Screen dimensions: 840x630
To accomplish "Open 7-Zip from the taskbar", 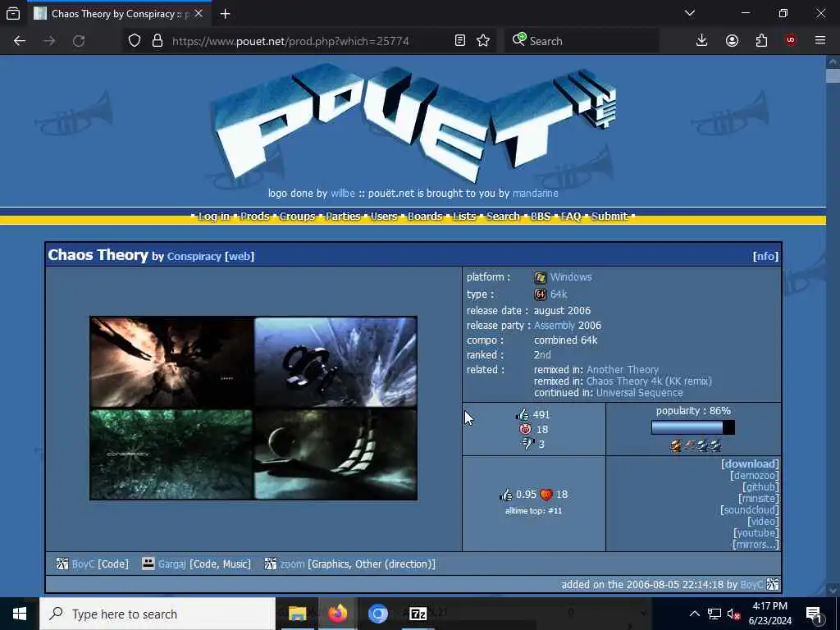I will [418, 614].
